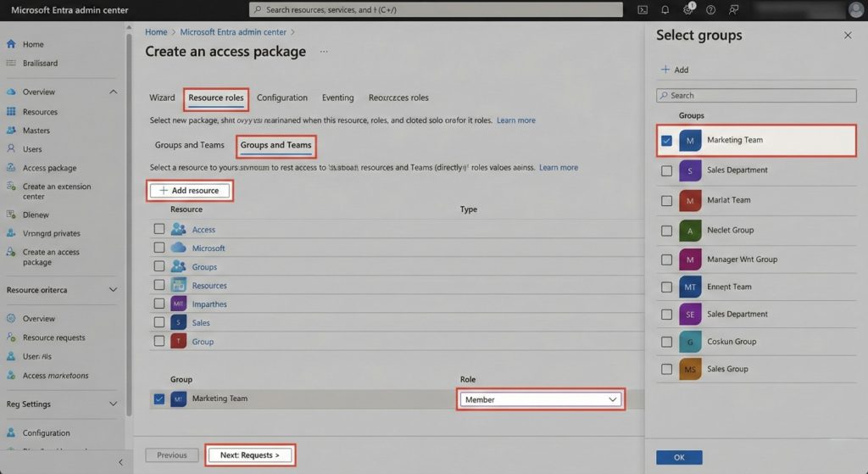Uncheck the Marketing Team group checkbox
Image resolution: width=868 pixels, height=474 pixels.
[x=666, y=141]
